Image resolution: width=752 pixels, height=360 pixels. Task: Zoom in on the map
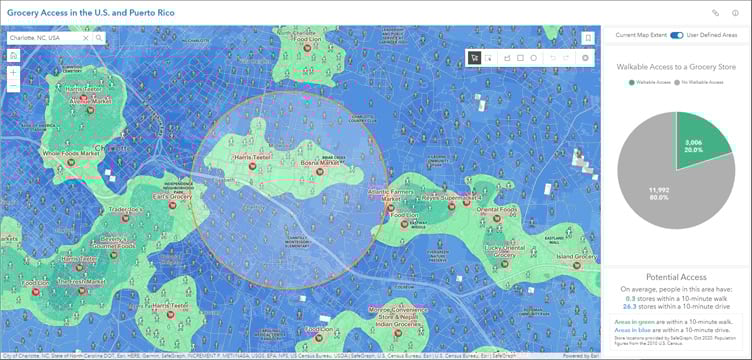click(13, 73)
